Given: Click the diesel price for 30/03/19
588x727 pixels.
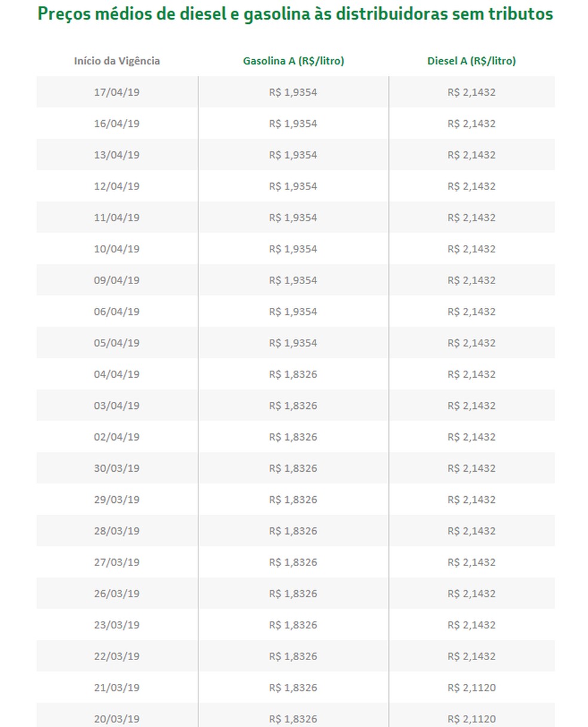Looking at the screenshot, I should click(x=471, y=468).
